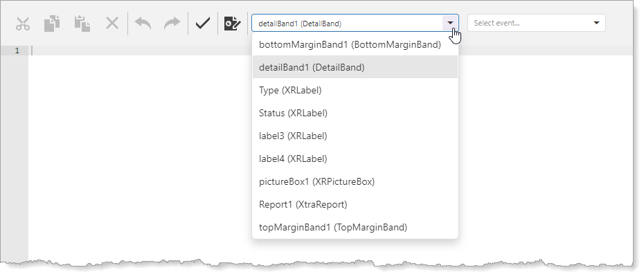Click the report design view icon

pos(233,24)
